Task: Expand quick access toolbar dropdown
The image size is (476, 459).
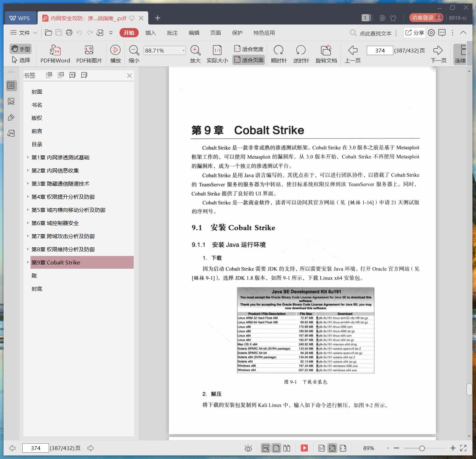Action: pos(111,33)
